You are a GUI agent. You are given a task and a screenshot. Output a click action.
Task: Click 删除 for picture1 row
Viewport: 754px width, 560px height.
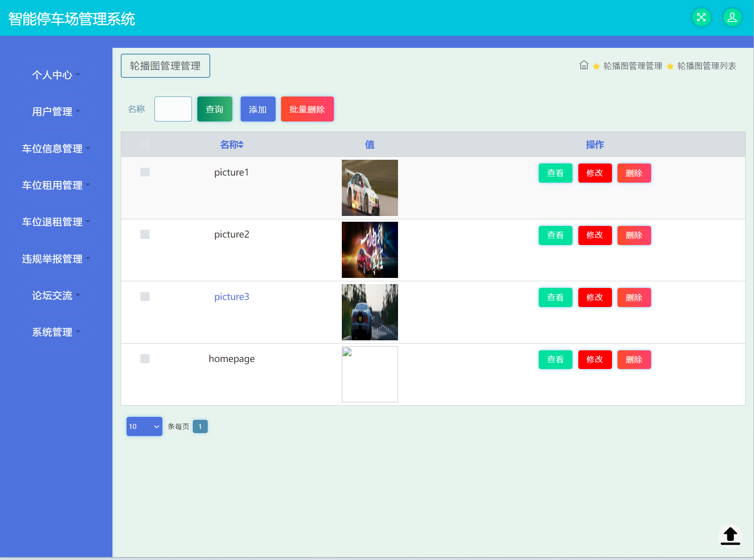coord(634,173)
